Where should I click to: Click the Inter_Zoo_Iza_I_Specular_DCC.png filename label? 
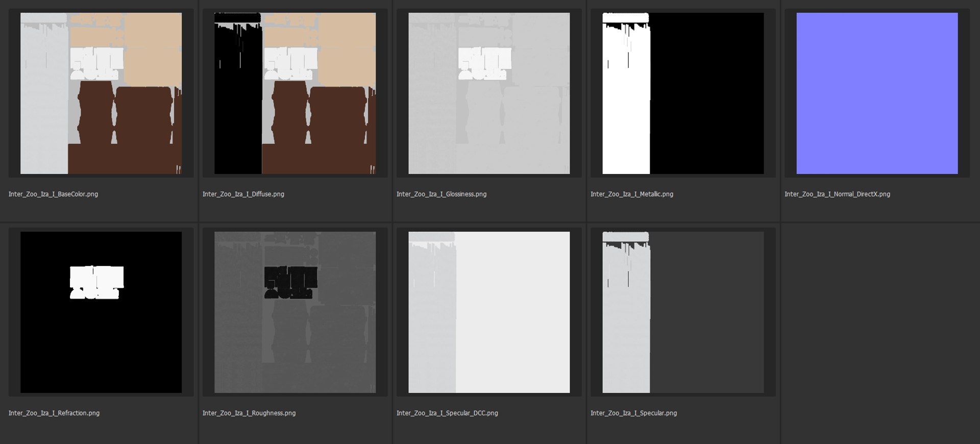(447, 413)
